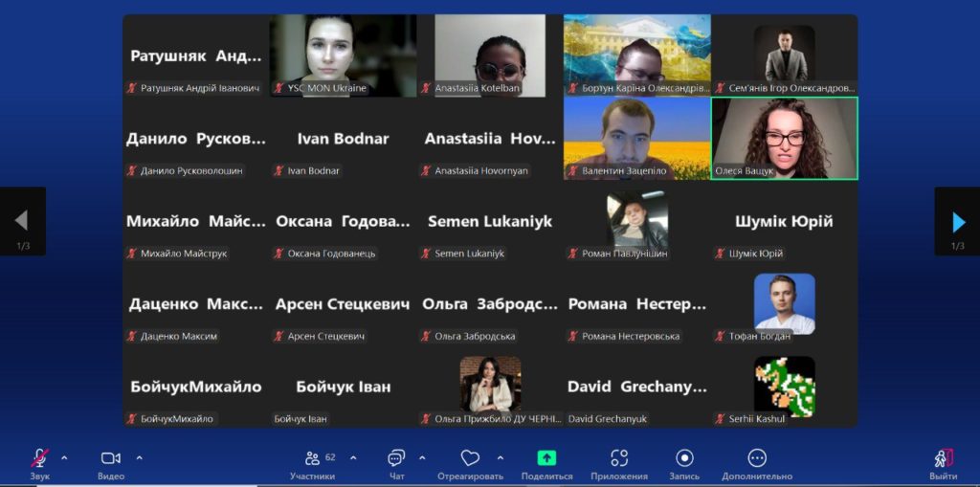Click the Отреагировать reactions heart icon
The width and height of the screenshot is (980, 487).
(x=470, y=458)
